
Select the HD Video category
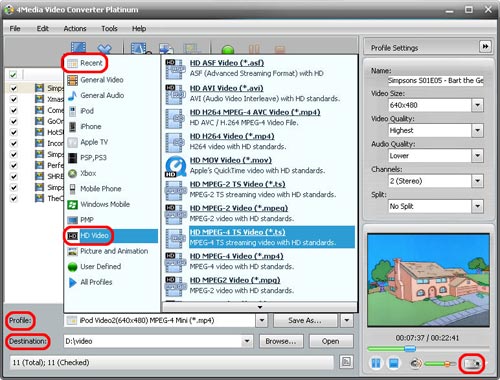[x=112, y=236]
